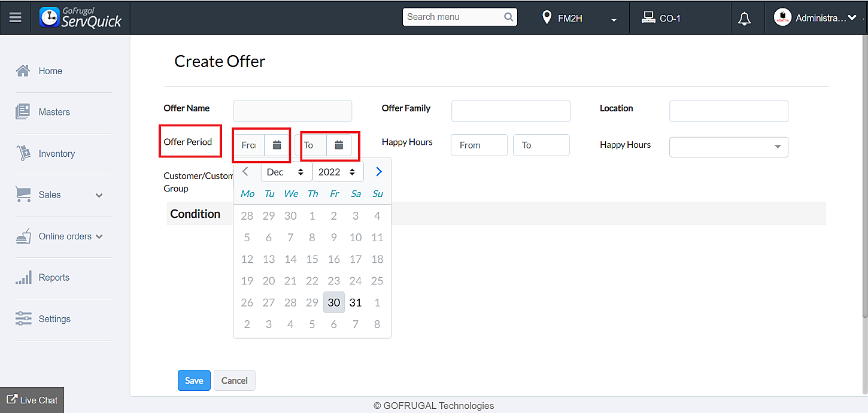Open the To date calendar icon
The height and width of the screenshot is (413, 868).
click(x=339, y=145)
